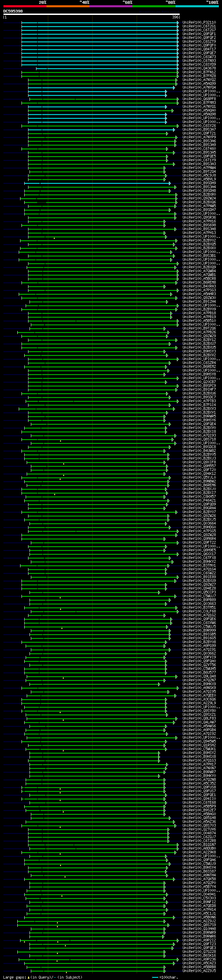Click the cyan ~100% identity legend bar

tap(197, 6)
